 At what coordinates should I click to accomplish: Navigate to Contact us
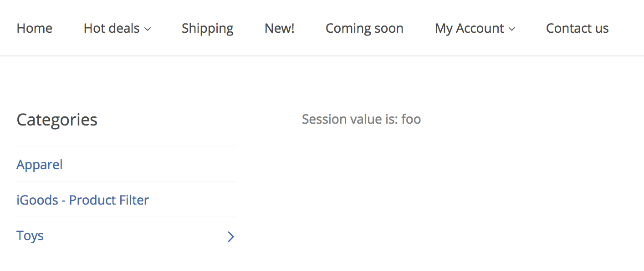(x=577, y=28)
